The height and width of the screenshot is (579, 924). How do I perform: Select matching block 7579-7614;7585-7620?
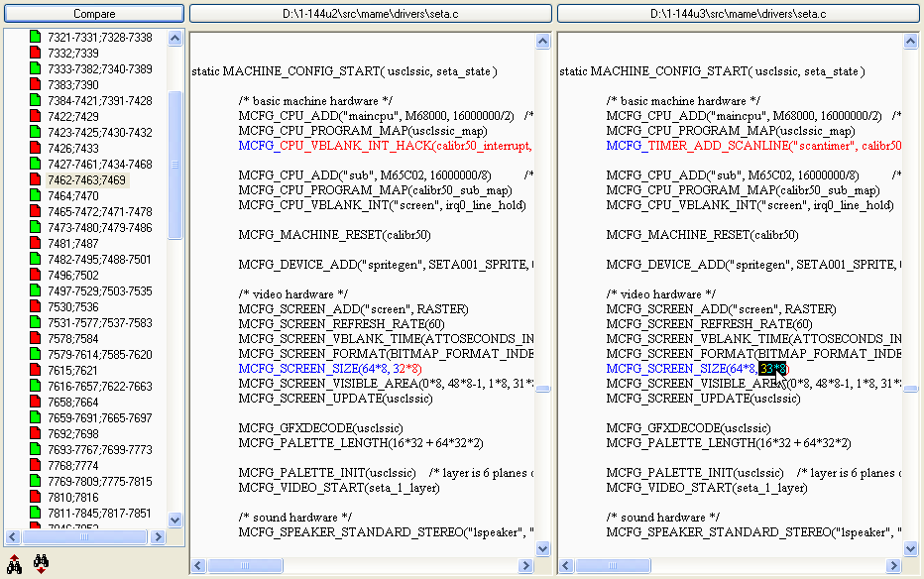point(99,355)
